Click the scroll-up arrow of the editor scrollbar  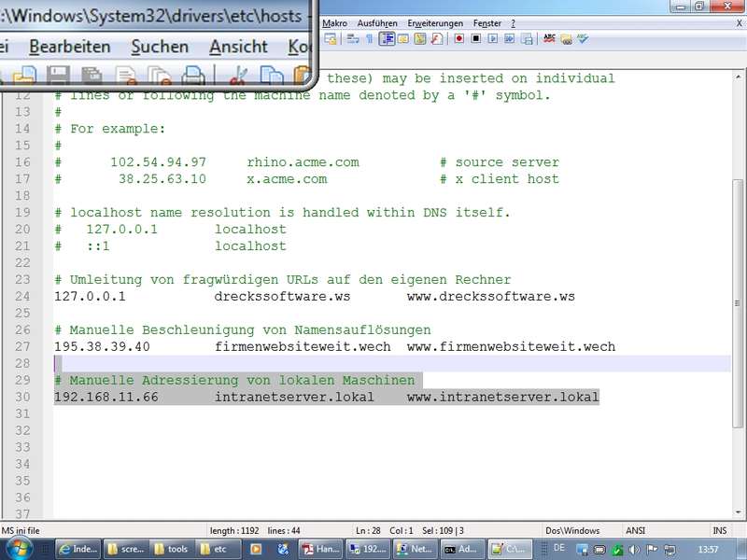[738, 77]
